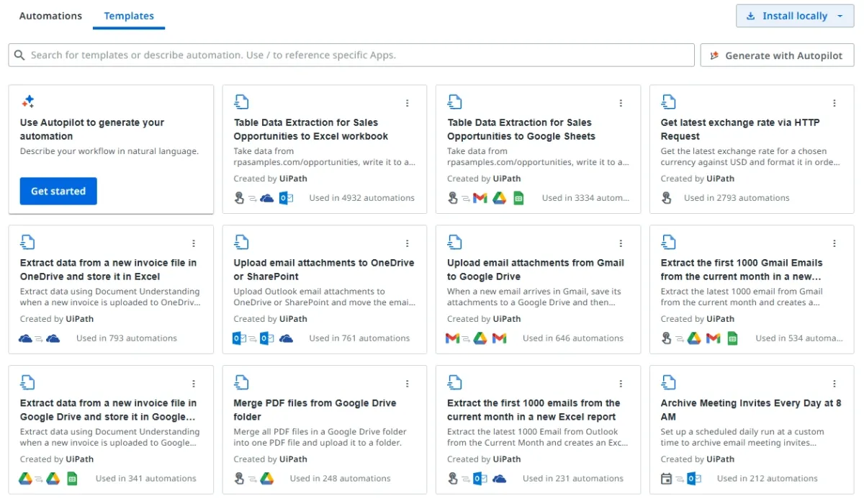Click 'Used in 231 automations' text
The height and width of the screenshot is (504, 864).
[x=572, y=479]
